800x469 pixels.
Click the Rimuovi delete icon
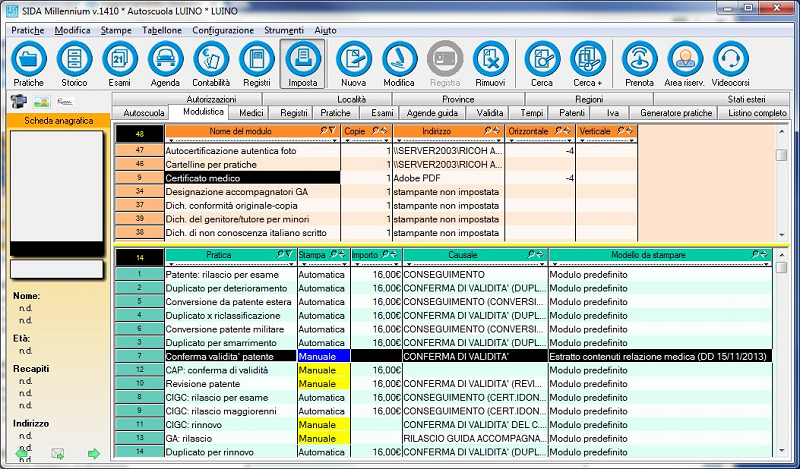pos(490,61)
